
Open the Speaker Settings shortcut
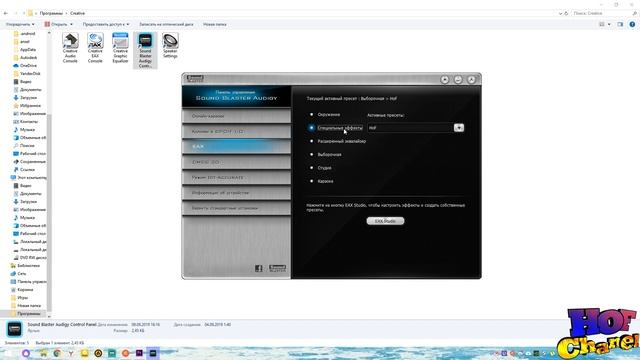[170, 46]
